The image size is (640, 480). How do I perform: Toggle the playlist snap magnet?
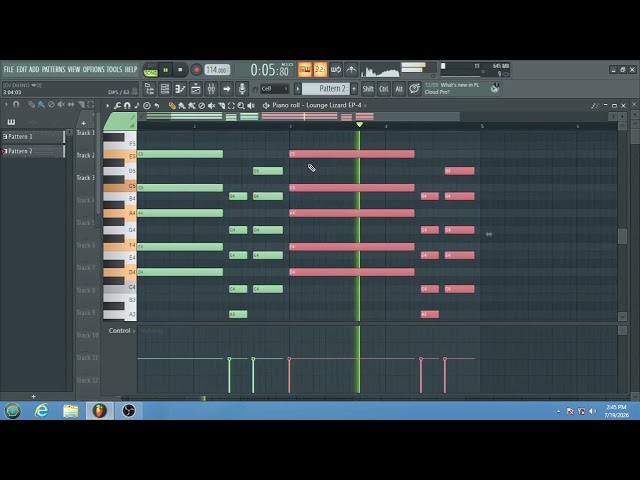pos(16,104)
